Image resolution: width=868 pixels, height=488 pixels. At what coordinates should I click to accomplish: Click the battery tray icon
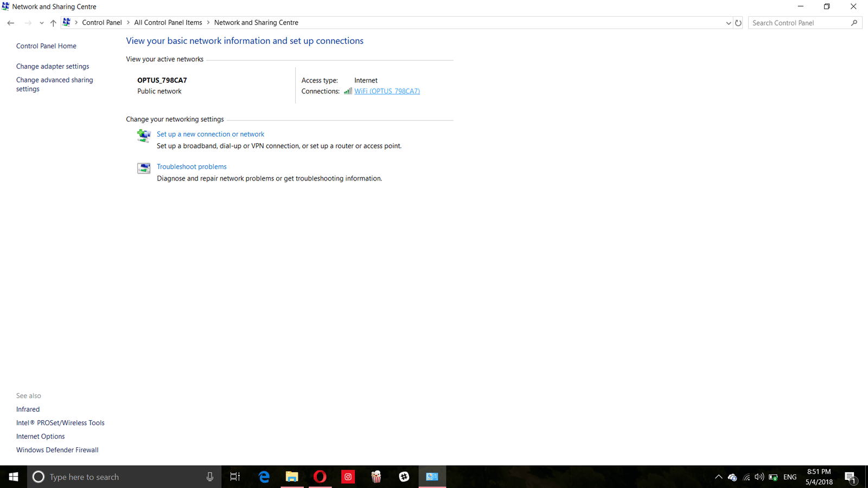click(773, 477)
